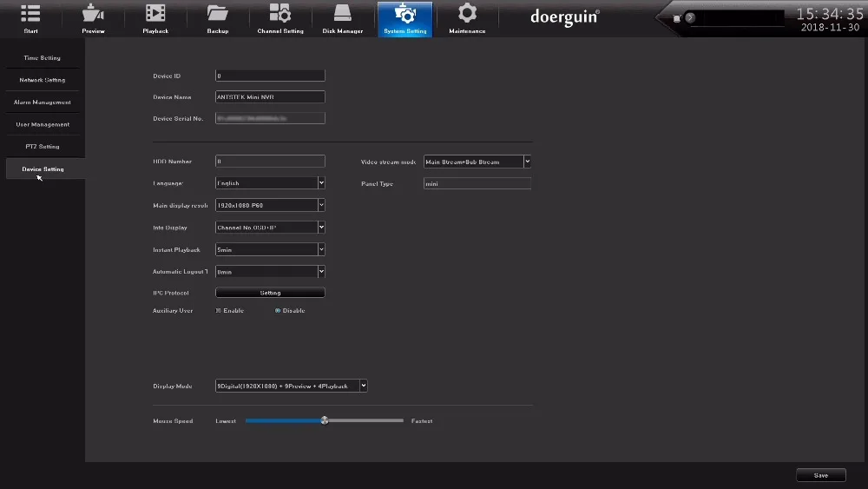This screenshot has width=868, height=489.
Task: Click the Save button
Action: click(821, 475)
